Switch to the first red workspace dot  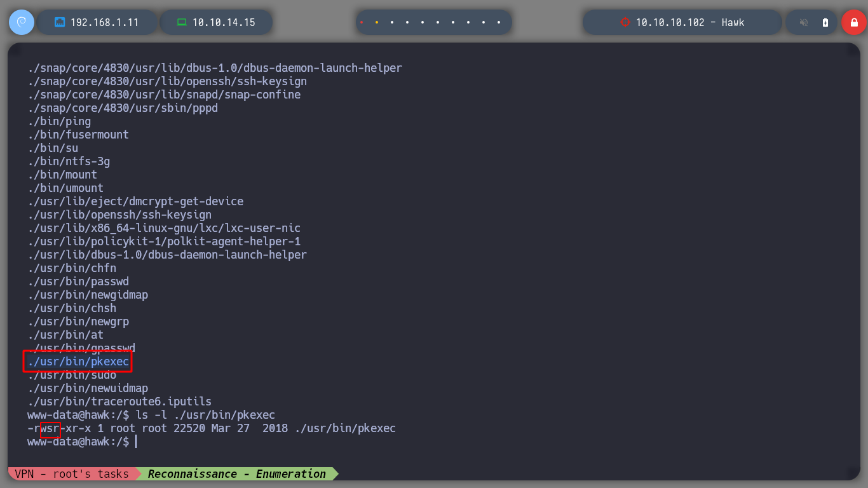pos(362,22)
